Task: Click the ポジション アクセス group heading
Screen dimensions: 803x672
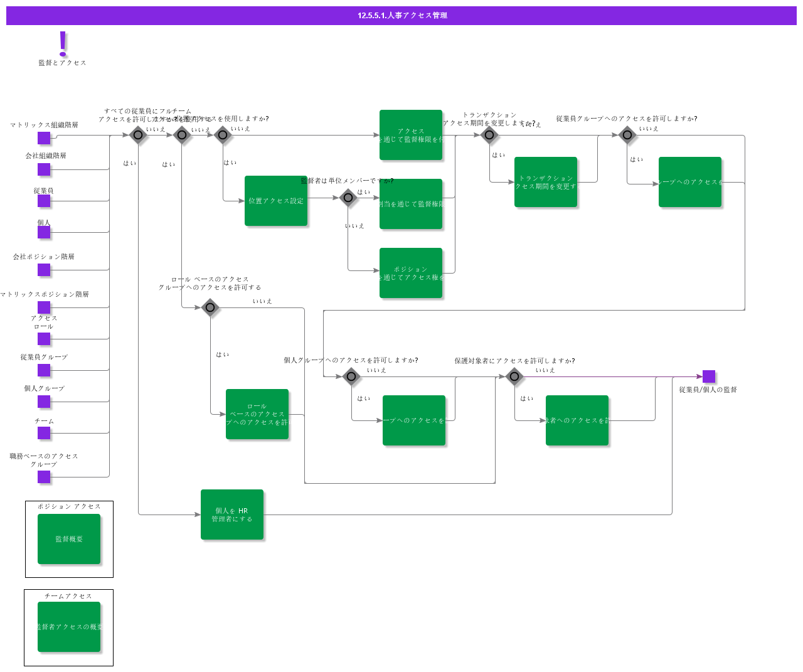Action: point(69,506)
